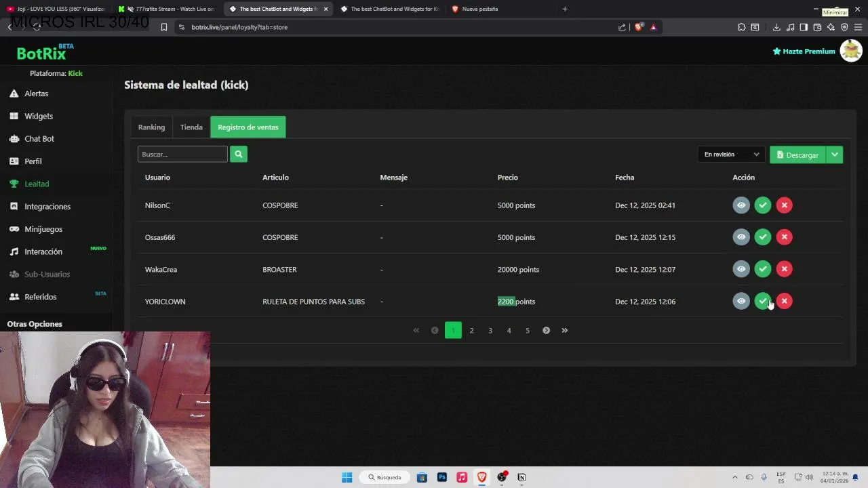Viewport: 868px width, 488px height.
Task: Open Integraciones page
Action: 40,206
